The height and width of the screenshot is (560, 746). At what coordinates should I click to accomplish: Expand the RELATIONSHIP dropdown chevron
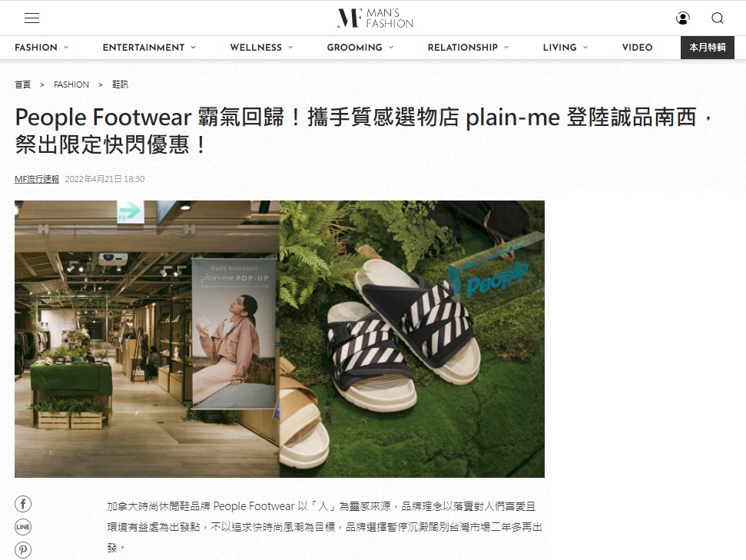(506, 47)
